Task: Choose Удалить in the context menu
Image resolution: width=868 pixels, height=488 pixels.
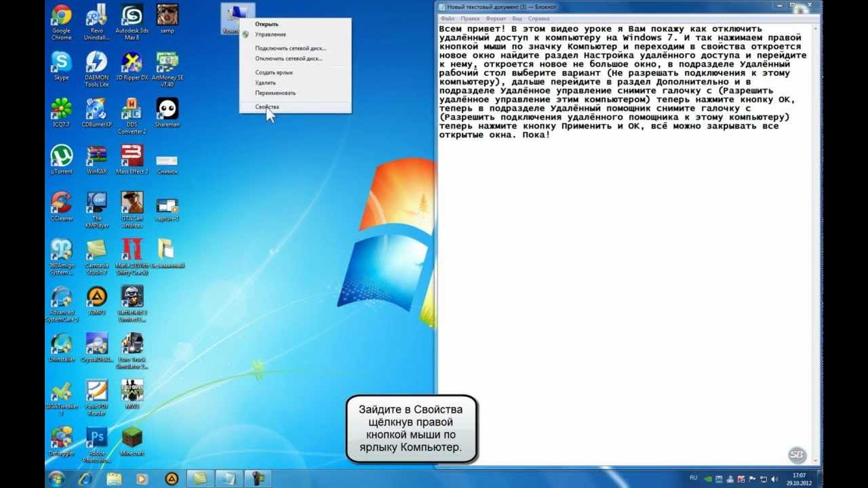Action: [295, 83]
